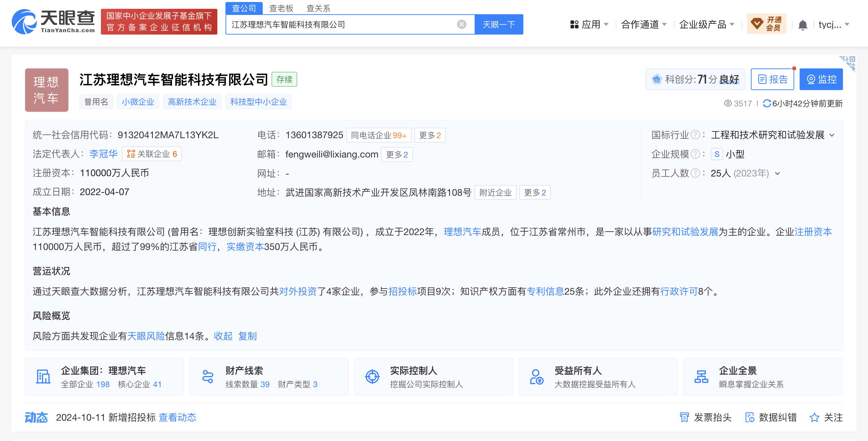Viewport: 868px width, 441px height.
Task: Collapse description with 收起 link
Action: click(x=223, y=336)
